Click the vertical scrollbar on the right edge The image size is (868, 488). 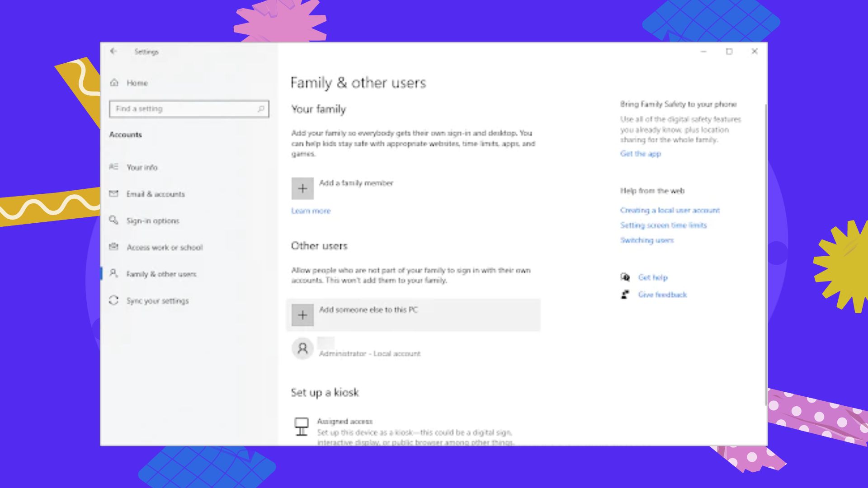[x=765, y=253]
